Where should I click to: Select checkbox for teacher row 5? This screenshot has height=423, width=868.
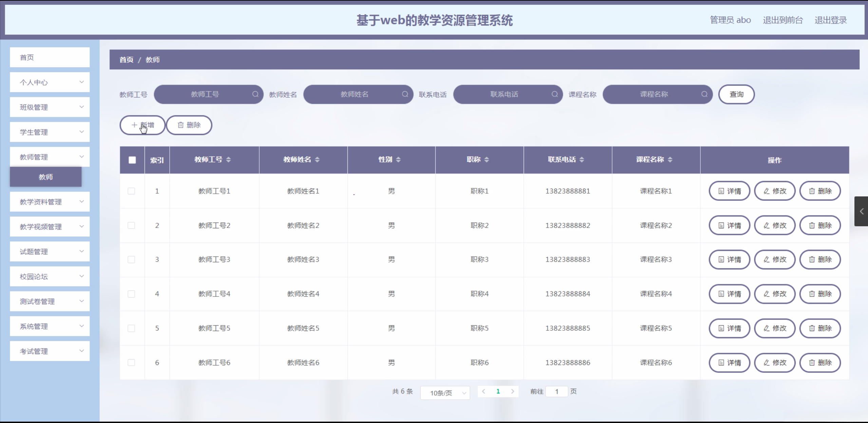(131, 328)
